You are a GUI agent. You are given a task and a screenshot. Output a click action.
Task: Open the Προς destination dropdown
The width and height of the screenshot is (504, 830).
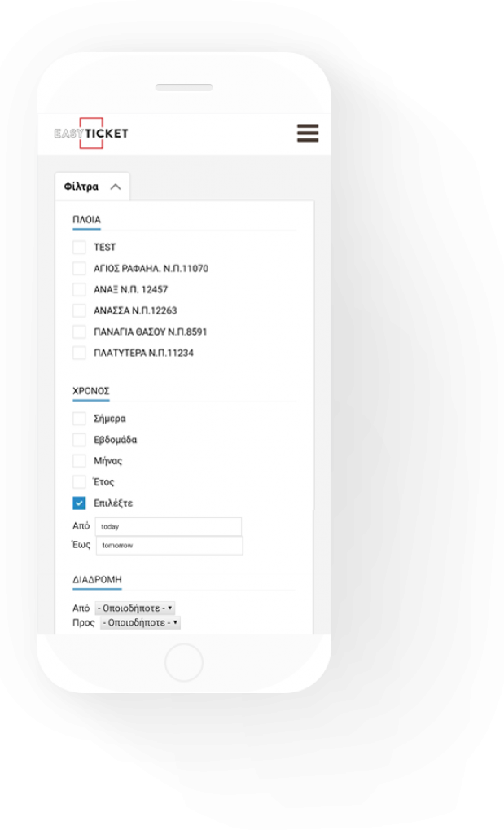coord(140,622)
